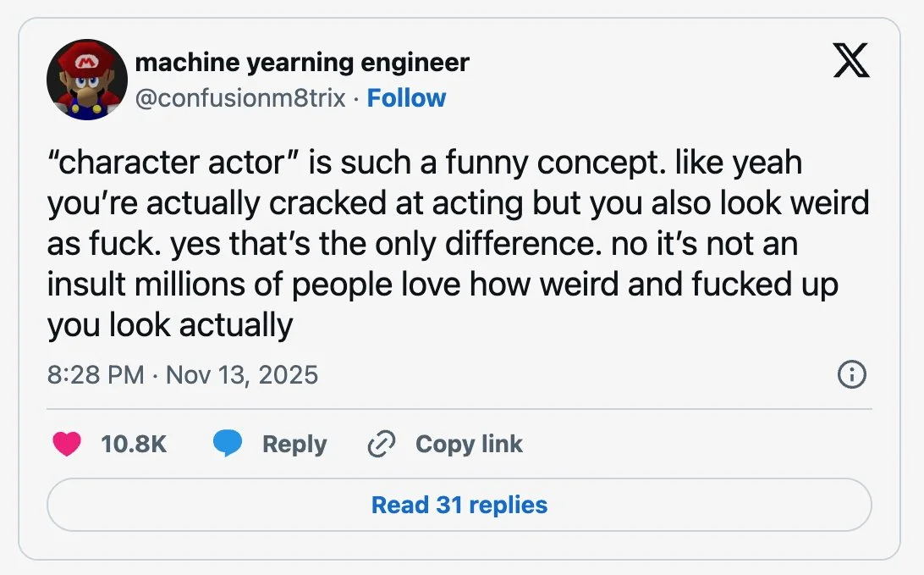Click the 10.8K likes count
Screen dimensions: 924x575
pos(134,445)
